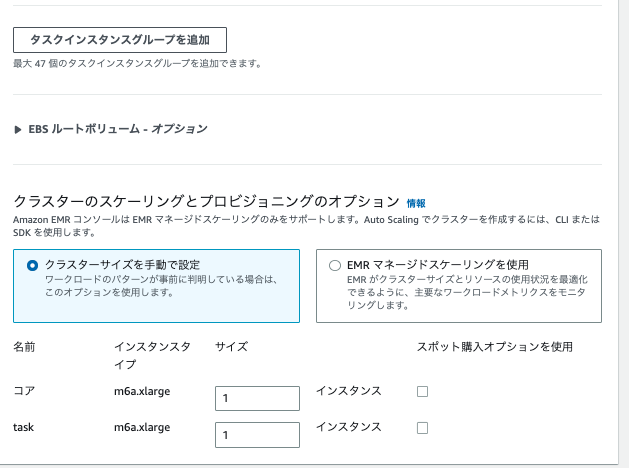
Task: Click m6a.xlarge instance type in コア row
Action: click(142, 391)
